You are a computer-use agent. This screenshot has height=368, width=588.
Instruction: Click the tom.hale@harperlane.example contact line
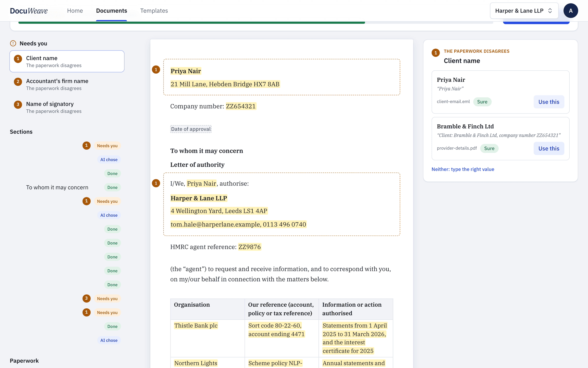click(x=238, y=224)
